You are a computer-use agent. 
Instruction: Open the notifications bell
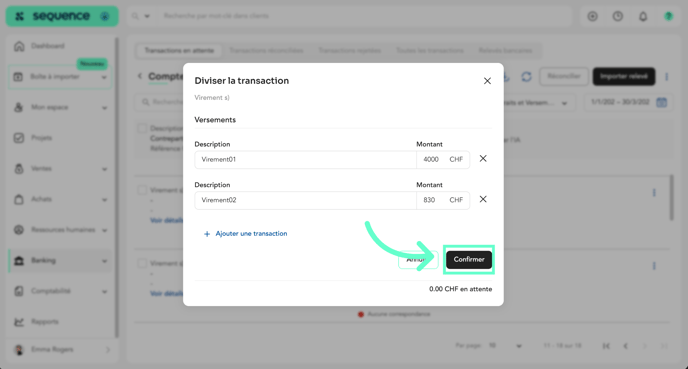point(643,16)
